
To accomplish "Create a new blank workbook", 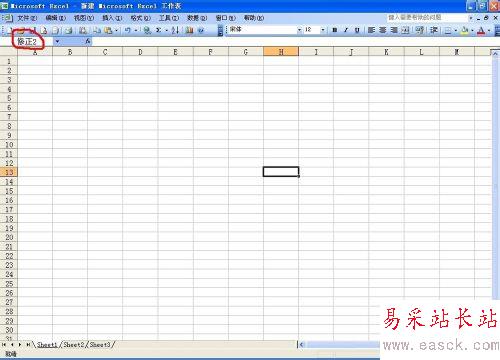I will click(10, 30).
